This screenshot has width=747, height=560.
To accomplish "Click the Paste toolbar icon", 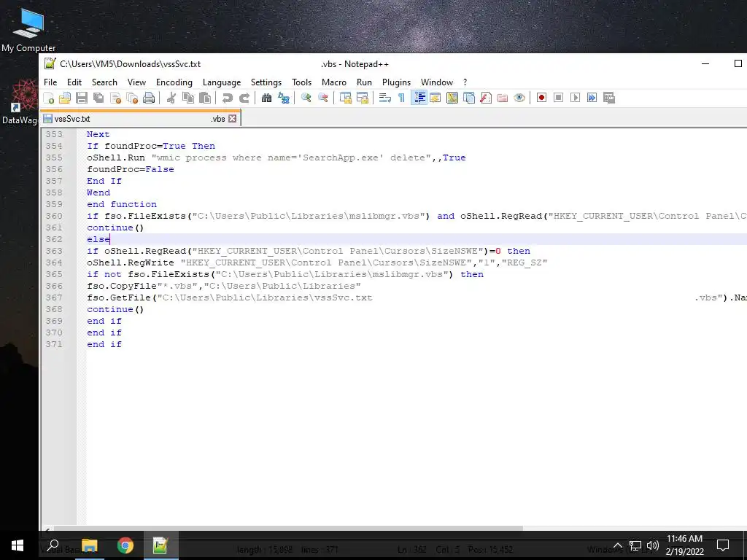I will tap(205, 98).
